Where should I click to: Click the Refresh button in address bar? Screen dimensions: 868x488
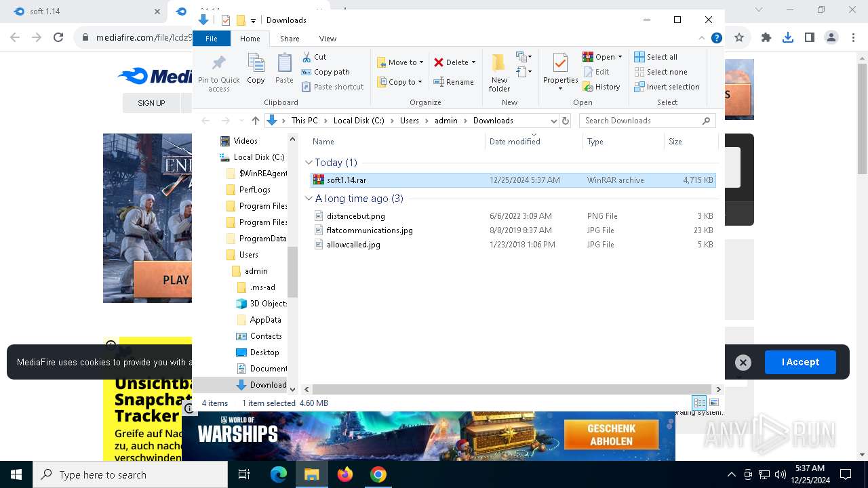566,121
